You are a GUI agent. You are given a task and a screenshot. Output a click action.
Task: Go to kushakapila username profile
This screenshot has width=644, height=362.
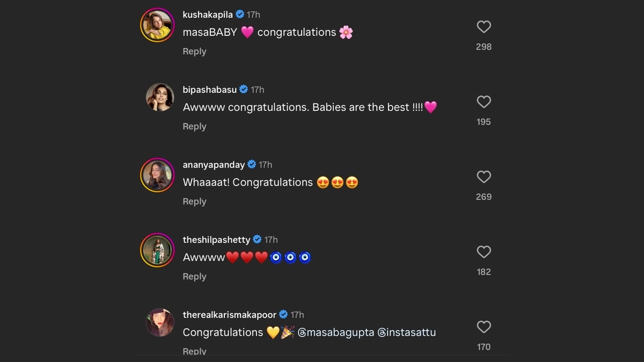click(x=208, y=15)
